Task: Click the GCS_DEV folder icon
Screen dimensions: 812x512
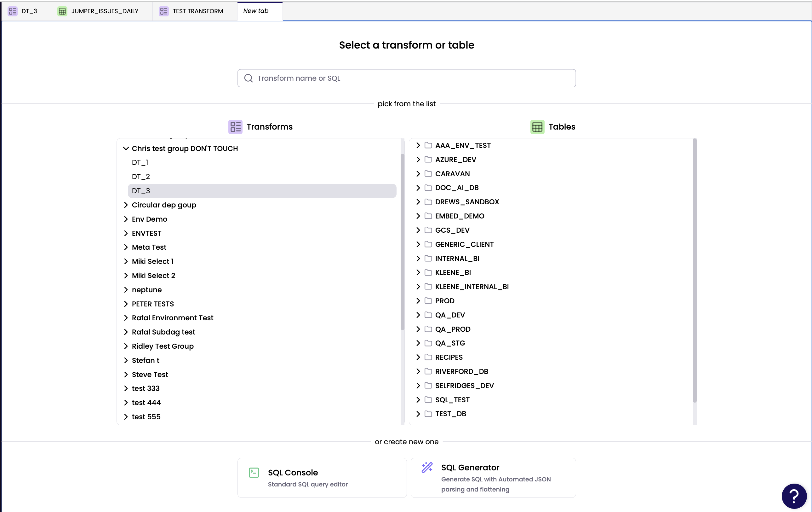Action: pos(428,230)
